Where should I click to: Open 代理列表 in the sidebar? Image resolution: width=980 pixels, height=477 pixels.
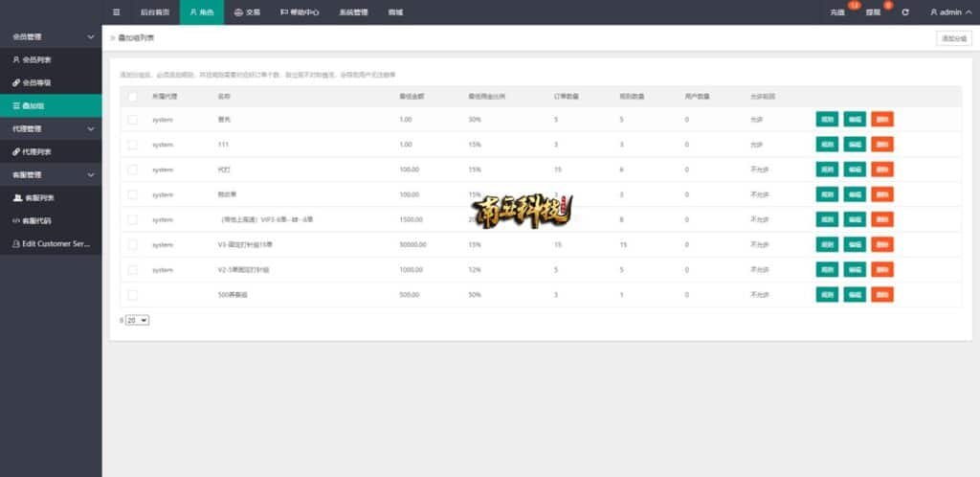coord(36,151)
